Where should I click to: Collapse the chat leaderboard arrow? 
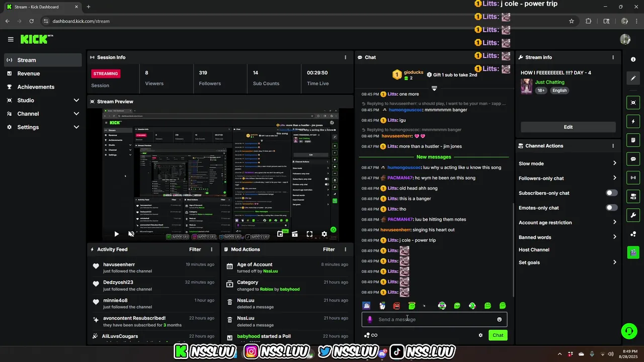[434, 88]
